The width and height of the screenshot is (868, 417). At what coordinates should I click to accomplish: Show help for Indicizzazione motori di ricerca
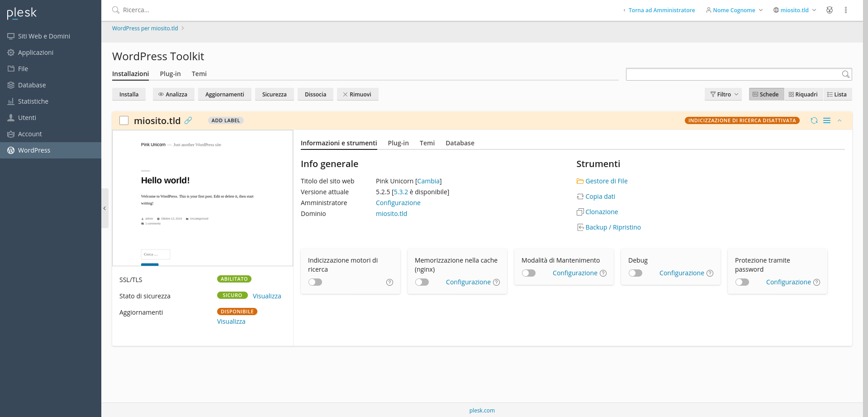coord(389,283)
